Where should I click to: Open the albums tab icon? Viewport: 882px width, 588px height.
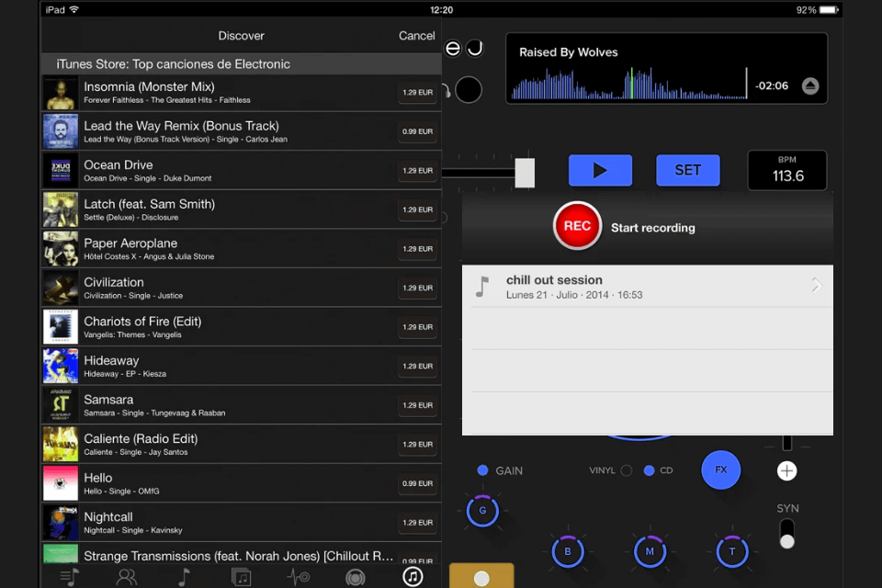(241, 577)
